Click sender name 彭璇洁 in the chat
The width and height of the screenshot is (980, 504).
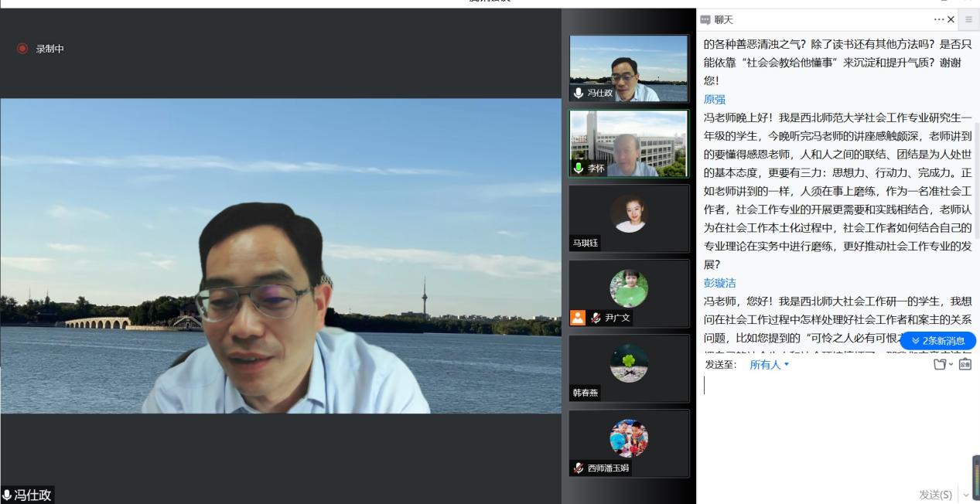click(719, 284)
